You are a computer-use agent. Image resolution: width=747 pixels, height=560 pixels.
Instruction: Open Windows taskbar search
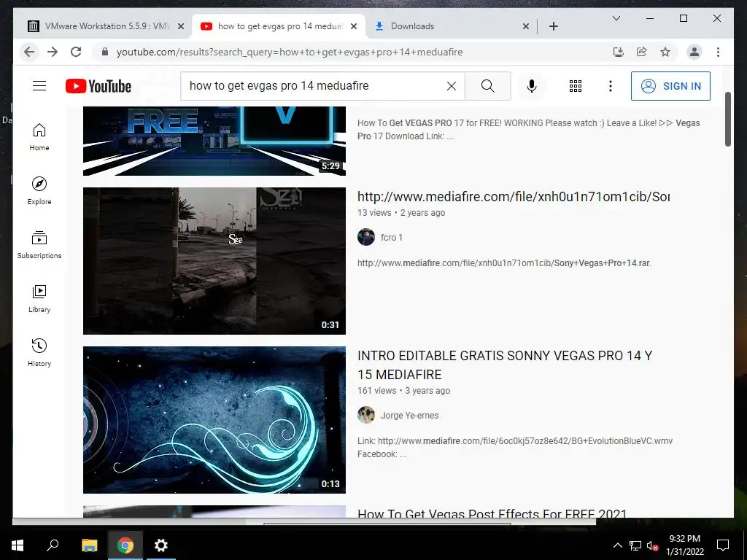click(53, 545)
